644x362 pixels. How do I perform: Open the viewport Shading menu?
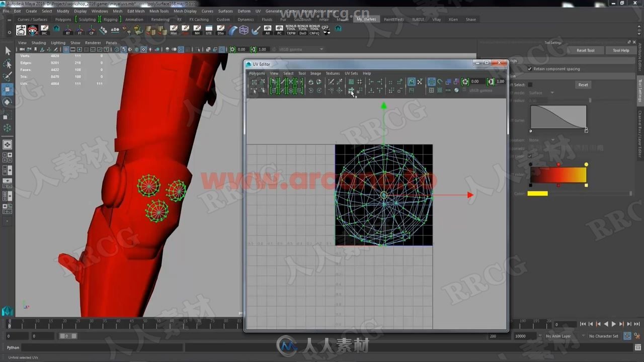pyautogui.click(x=39, y=43)
